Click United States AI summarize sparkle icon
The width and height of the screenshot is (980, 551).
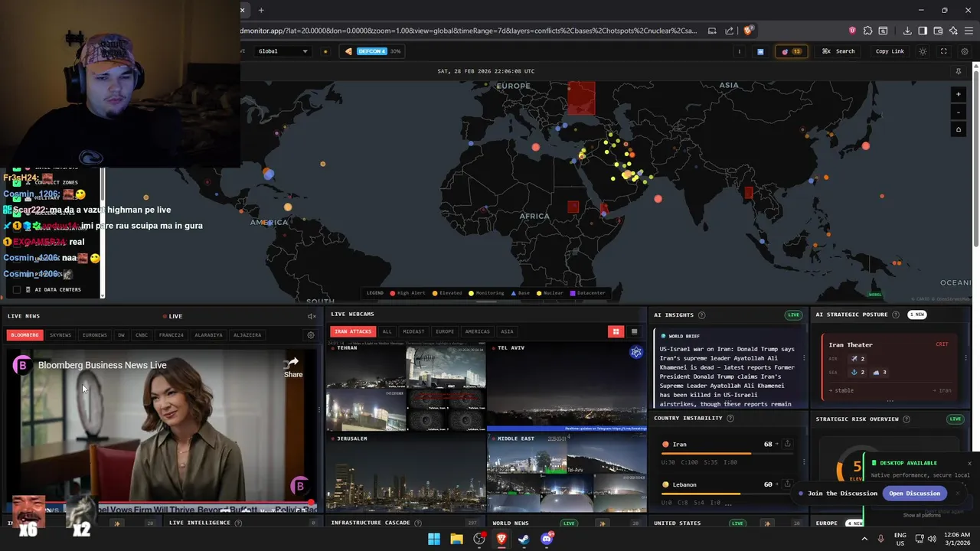click(767, 523)
